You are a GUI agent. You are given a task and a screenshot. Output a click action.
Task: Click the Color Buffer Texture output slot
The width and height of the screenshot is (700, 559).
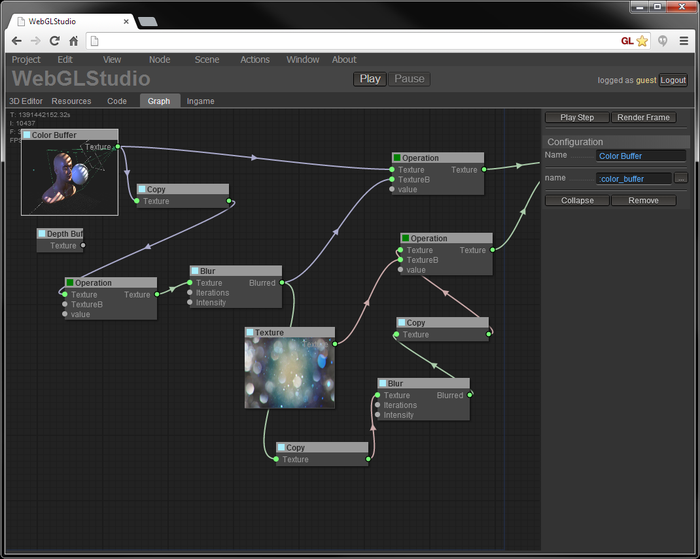[118, 146]
